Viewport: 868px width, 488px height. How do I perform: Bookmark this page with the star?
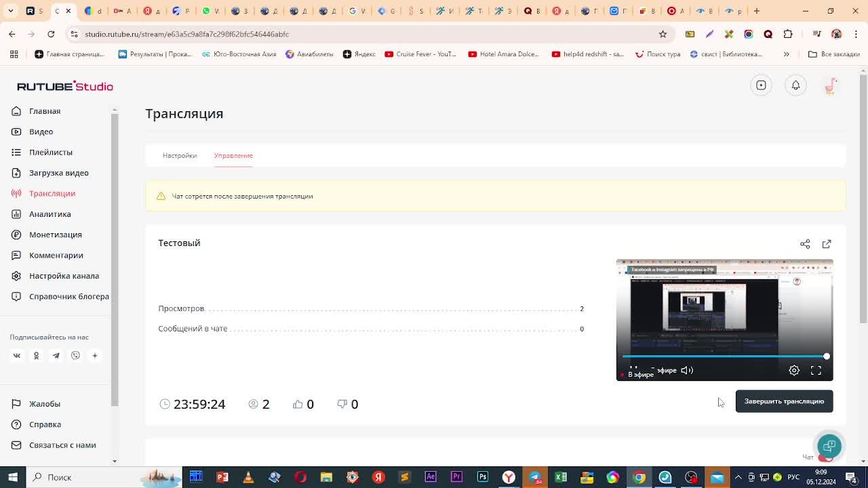click(663, 34)
